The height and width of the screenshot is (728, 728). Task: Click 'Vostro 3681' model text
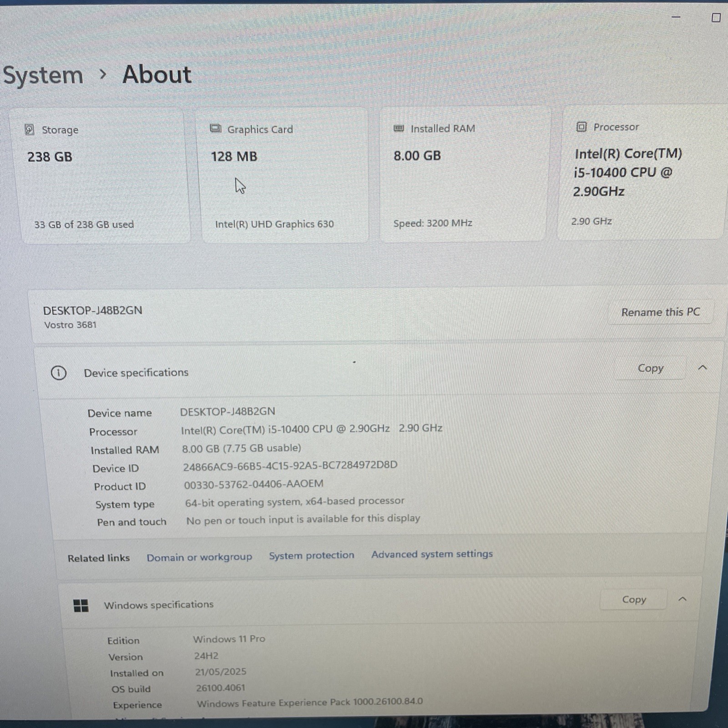(x=71, y=325)
